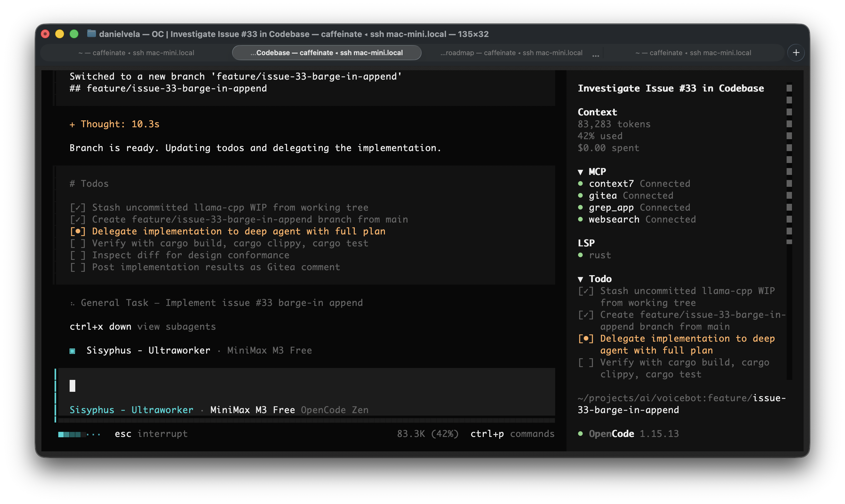Click the 'esc interrupt' hint
Viewport: 845px width, 504px height.
(x=151, y=434)
